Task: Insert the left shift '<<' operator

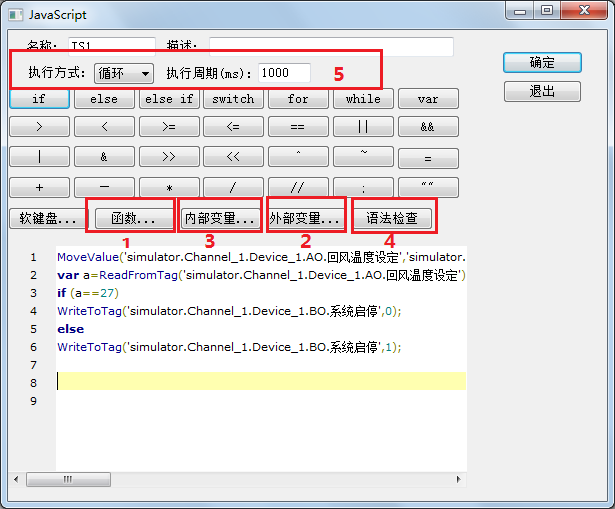Action: click(233, 157)
